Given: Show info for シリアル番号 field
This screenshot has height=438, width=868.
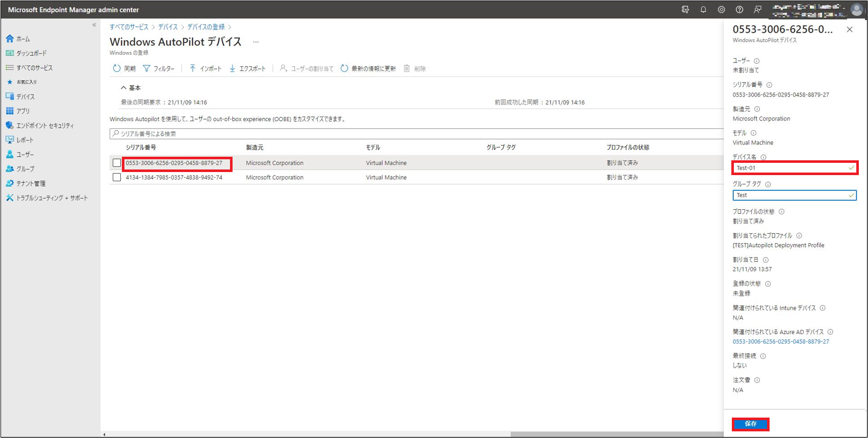Looking at the screenshot, I should tap(769, 85).
